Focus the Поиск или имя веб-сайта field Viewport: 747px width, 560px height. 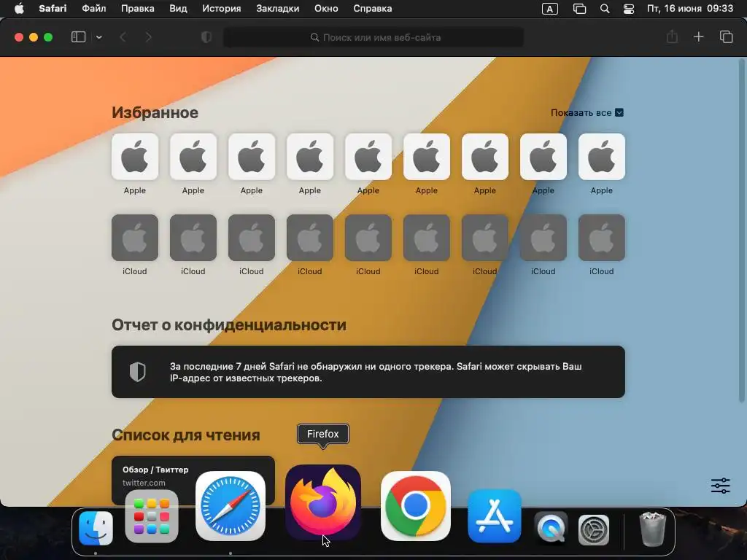click(373, 37)
